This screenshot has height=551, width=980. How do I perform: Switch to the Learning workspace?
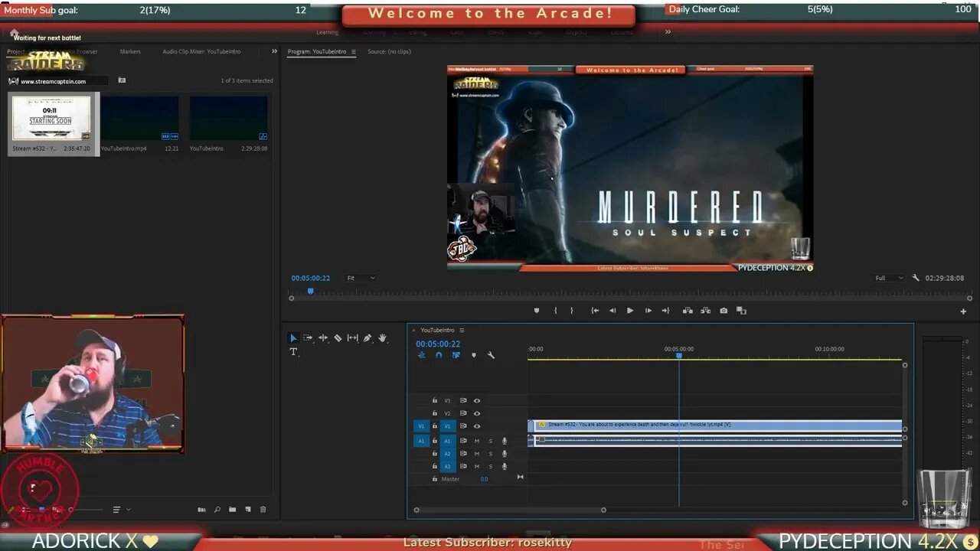point(327,32)
